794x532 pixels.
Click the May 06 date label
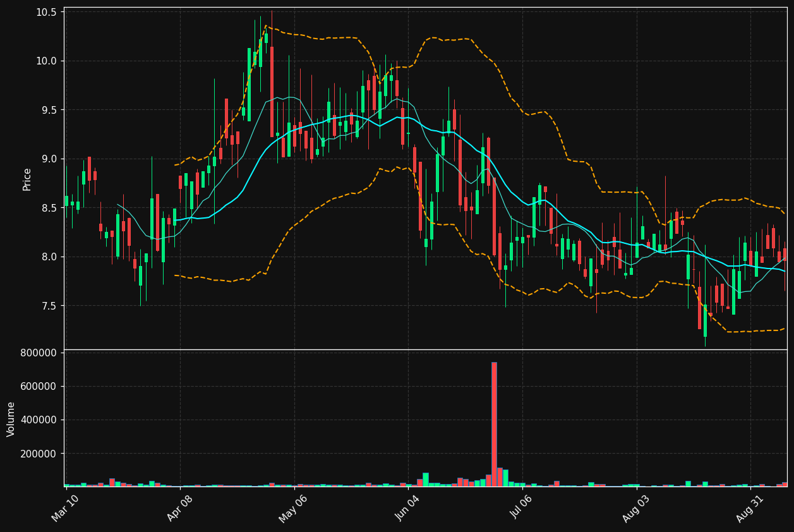click(x=292, y=509)
